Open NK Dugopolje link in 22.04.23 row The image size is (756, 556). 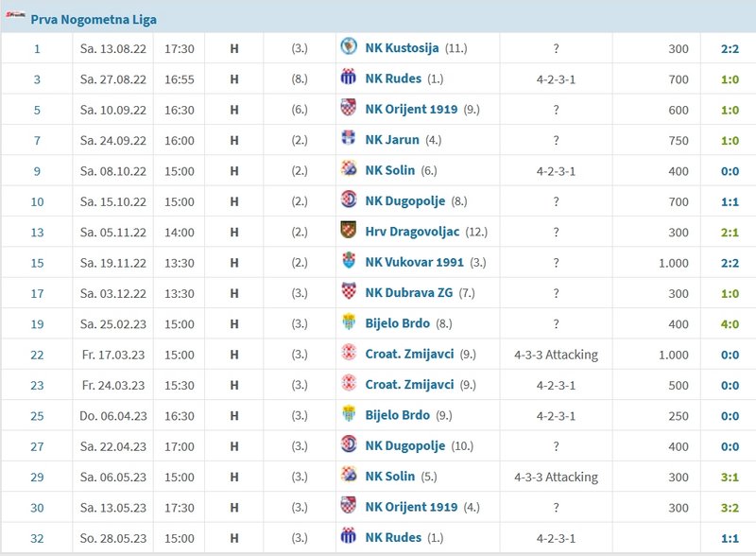pos(405,445)
